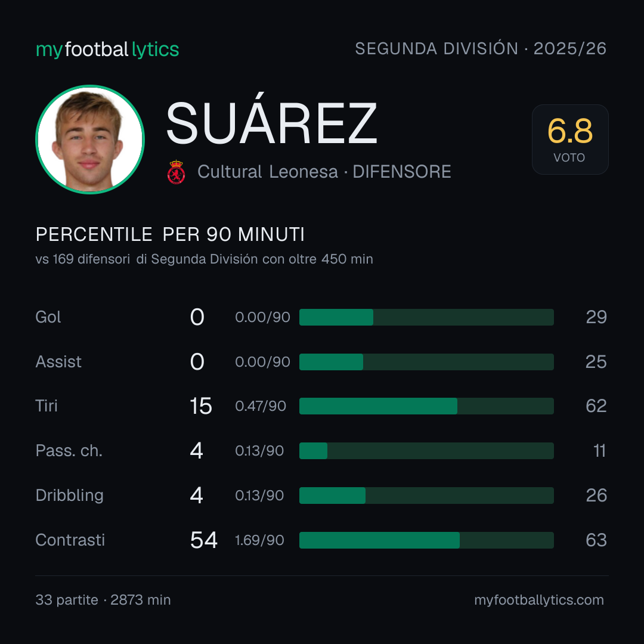Click the Dribbling percentile bar
Screen dimensions: 644x644
[x=426, y=496]
